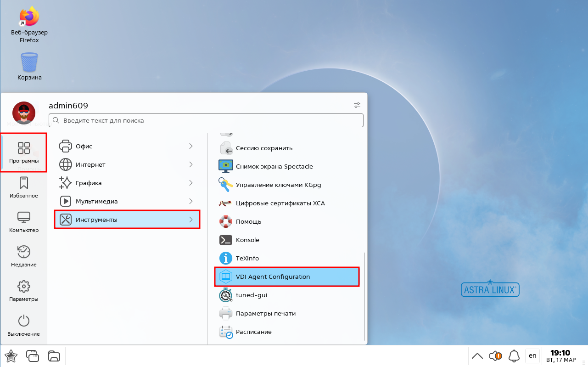The height and width of the screenshot is (367, 588).
Task: Click the admin609 user avatar
Action: (x=24, y=113)
